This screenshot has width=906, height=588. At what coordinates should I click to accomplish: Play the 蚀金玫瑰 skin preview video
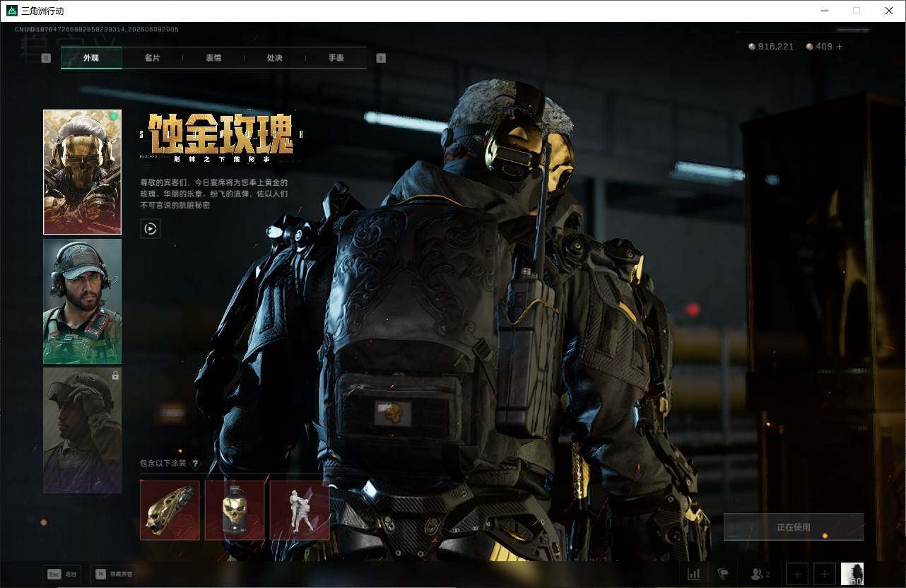pyautogui.click(x=151, y=228)
